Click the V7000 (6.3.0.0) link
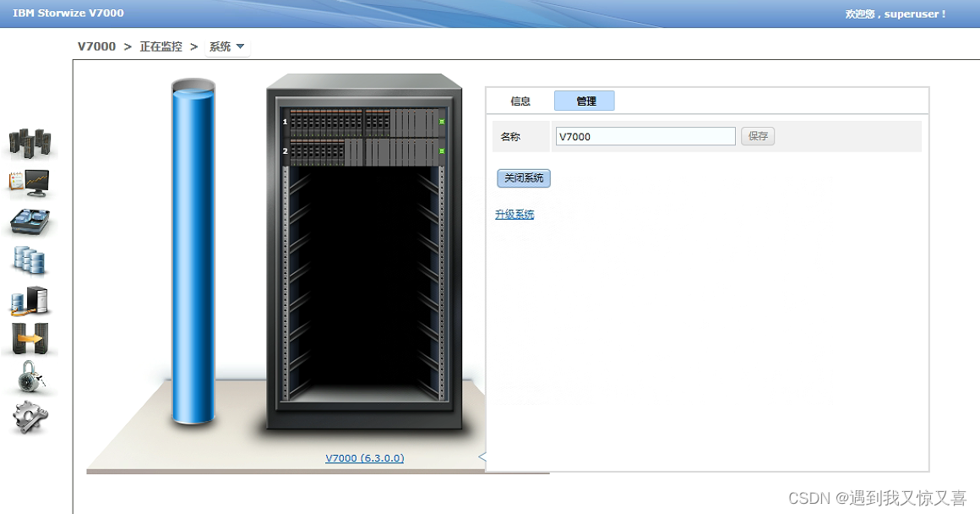980x514 pixels. tap(364, 457)
